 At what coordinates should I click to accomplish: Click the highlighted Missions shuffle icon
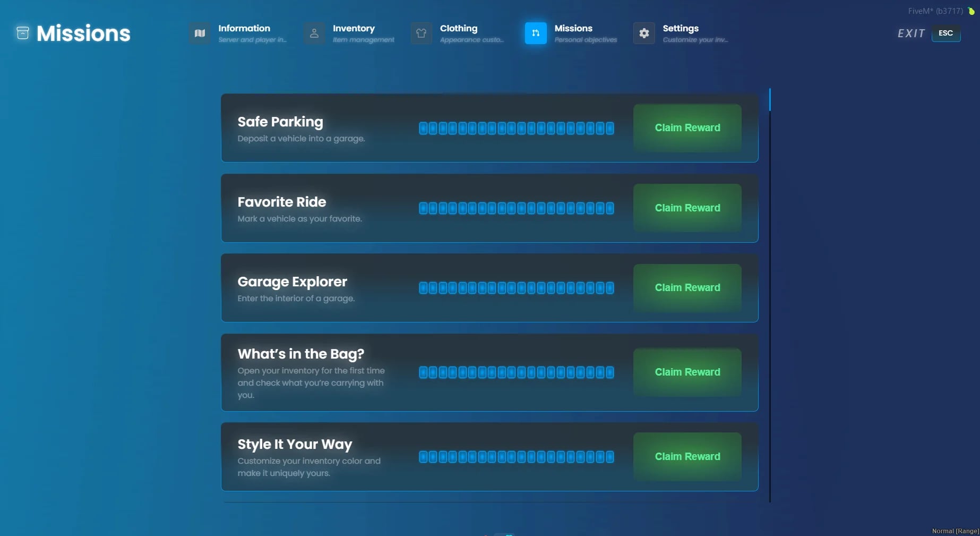coord(536,33)
